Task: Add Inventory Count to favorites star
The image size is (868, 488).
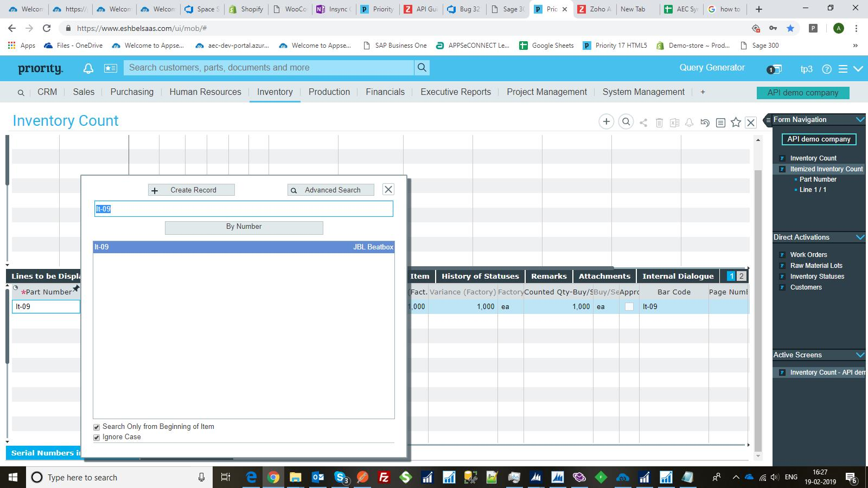Action: [x=736, y=123]
